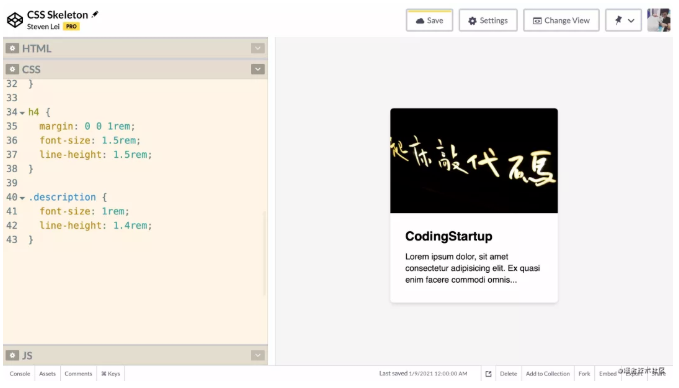Viewport: 679px width, 388px height.
Task: Open the Assets tab
Action: pyautogui.click(x=48, y=374)
